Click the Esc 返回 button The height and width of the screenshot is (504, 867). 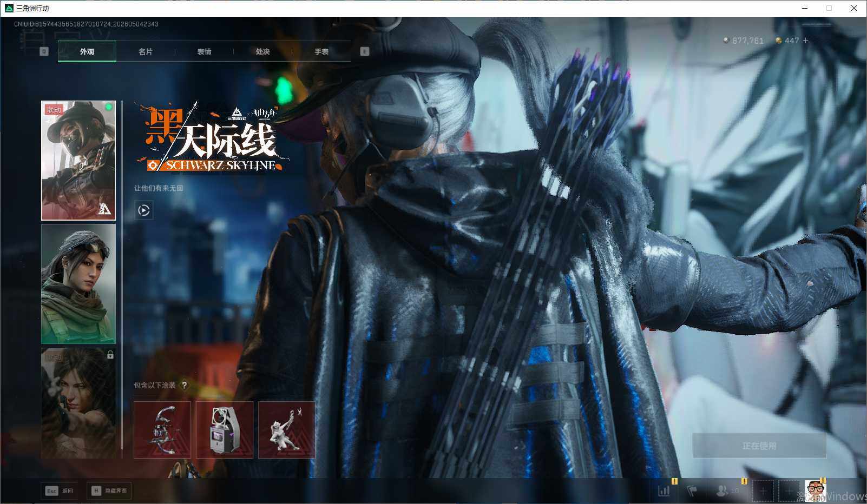point(59,490)
